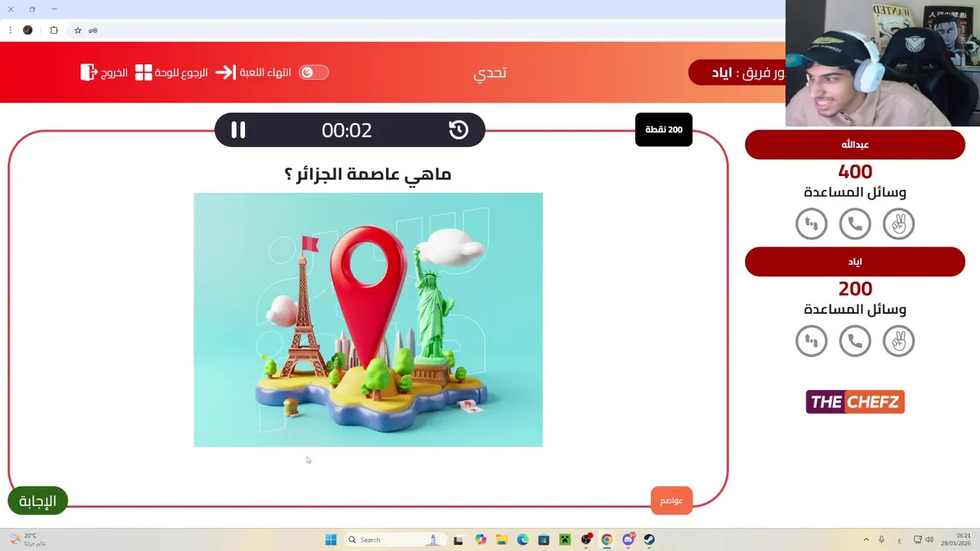Use عبدالله's two-finger hand helper
980x551 pixels.
coord(899,224)
